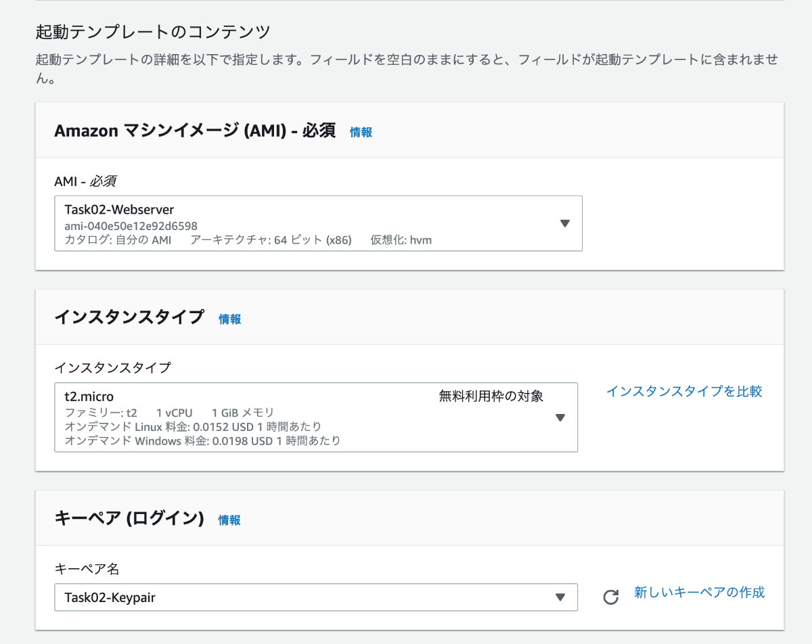Click the Linux on-demand price text

point(193,427)
